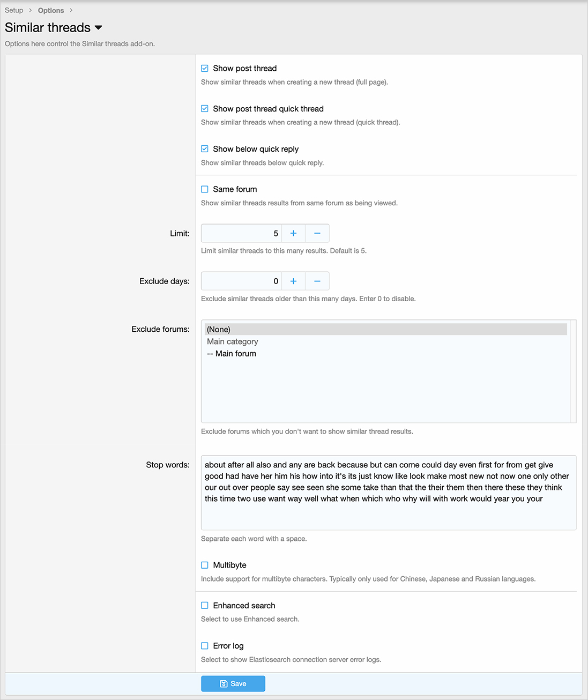
Task: Turn on Enhanced search checkbox
Action: [205, 605]
